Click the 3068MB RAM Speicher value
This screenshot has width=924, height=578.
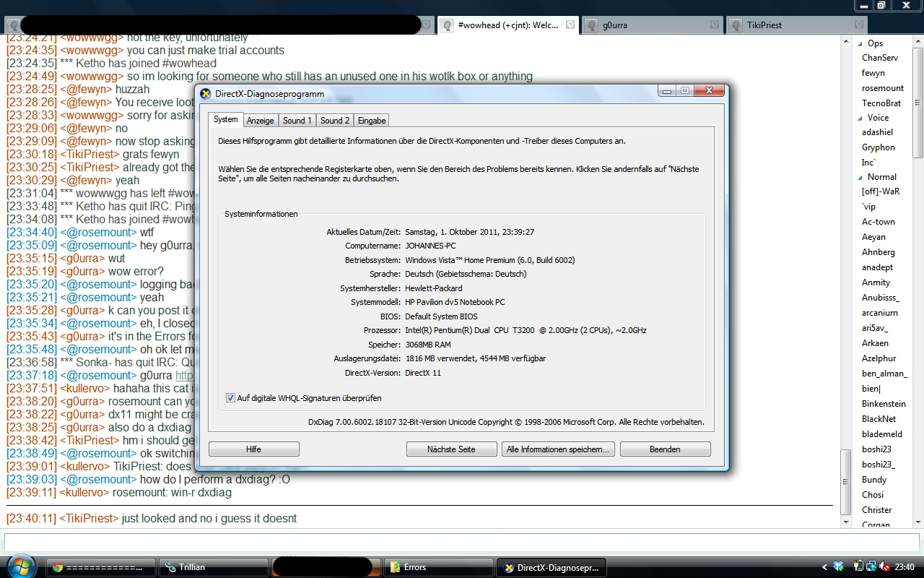coord(428,345)
